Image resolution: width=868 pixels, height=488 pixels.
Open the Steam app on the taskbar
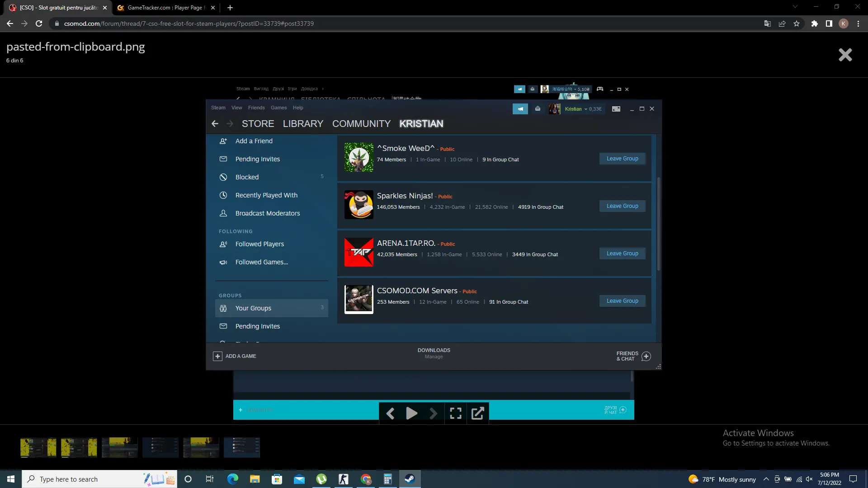[x=410, y=479]
